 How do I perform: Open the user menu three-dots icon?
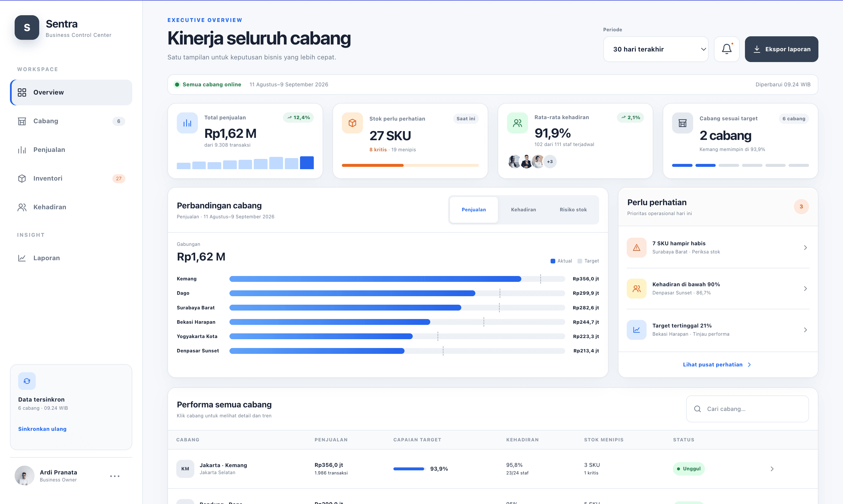coord(115,476)
